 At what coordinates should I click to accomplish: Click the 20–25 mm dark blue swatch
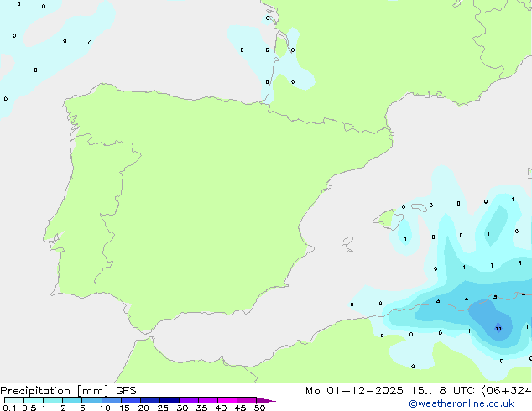pos(149,400)
